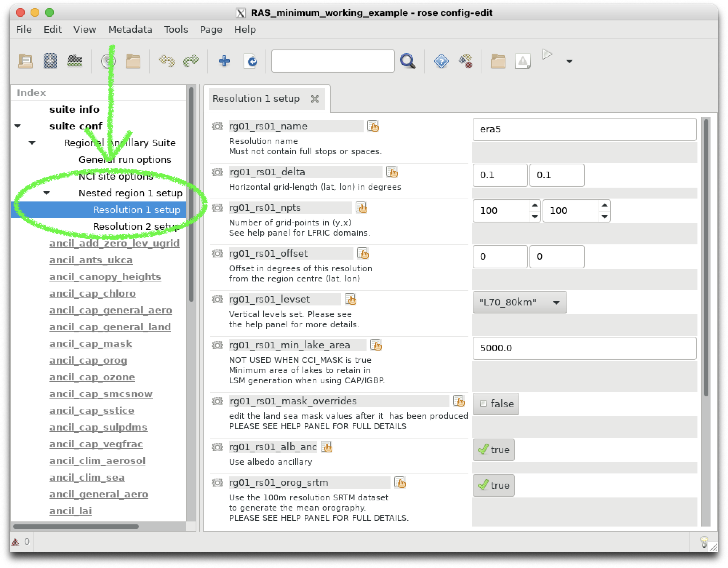
Task: Close the Resolution 1 setup tab
Action: tap(315, 99)
